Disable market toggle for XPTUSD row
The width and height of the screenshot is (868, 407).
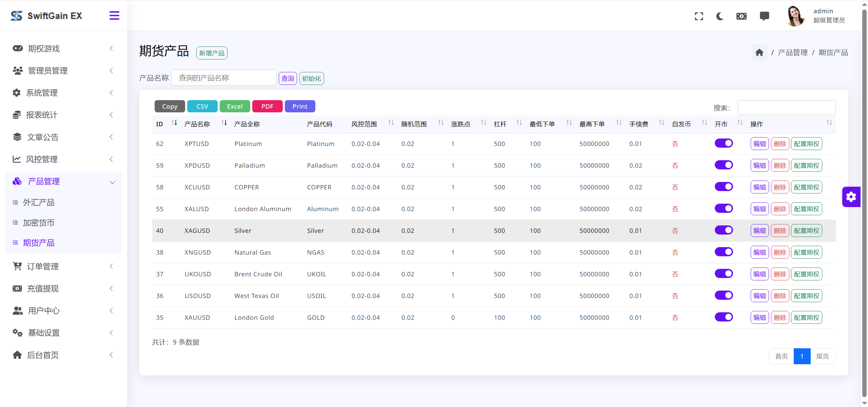724,144
